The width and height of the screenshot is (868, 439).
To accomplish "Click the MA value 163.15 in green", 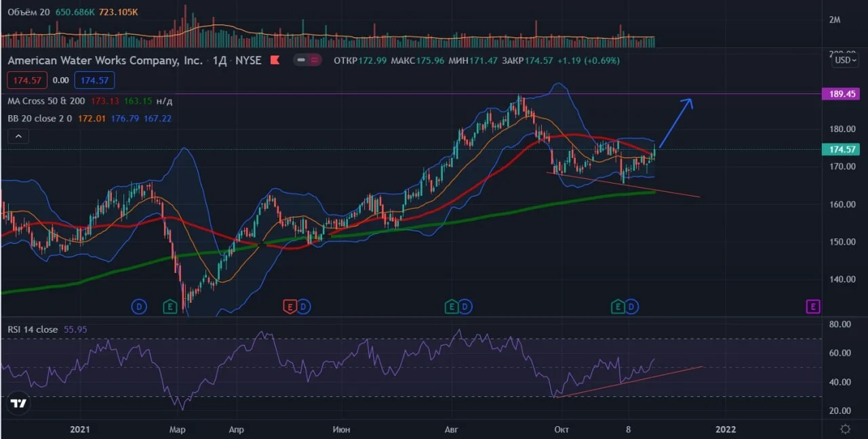I will 138,101.
